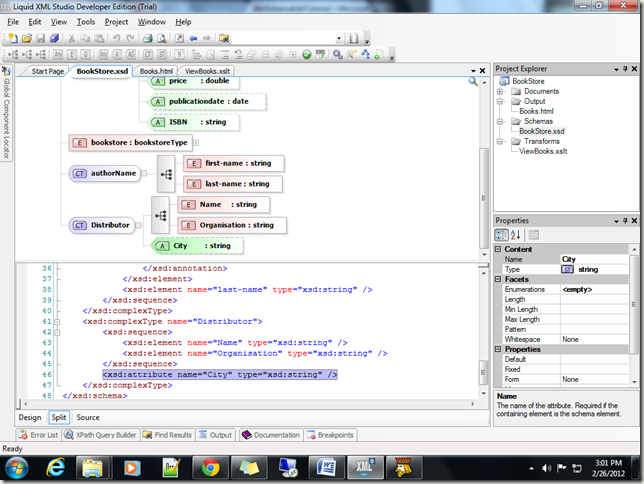Click the Print toolbar icon
The width and height of the screenshot is (644, 484).
click(x=147, y=39)
